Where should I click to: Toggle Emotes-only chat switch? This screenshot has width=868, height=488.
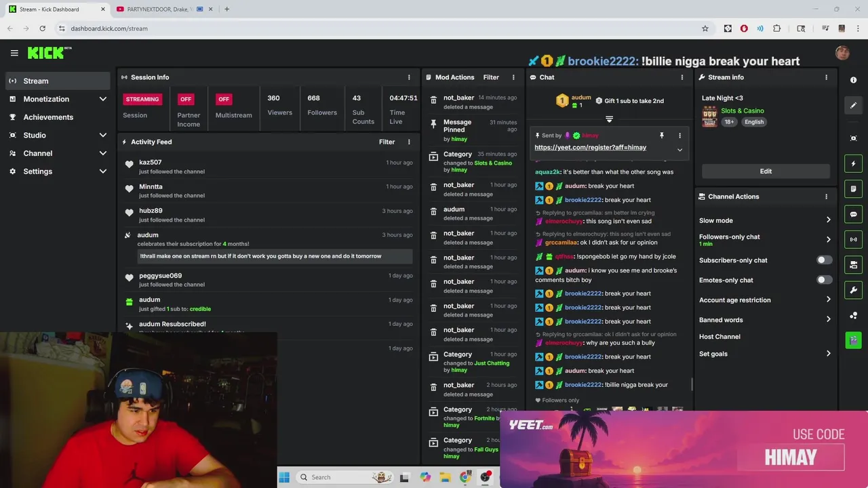click(x=824, y=280)
